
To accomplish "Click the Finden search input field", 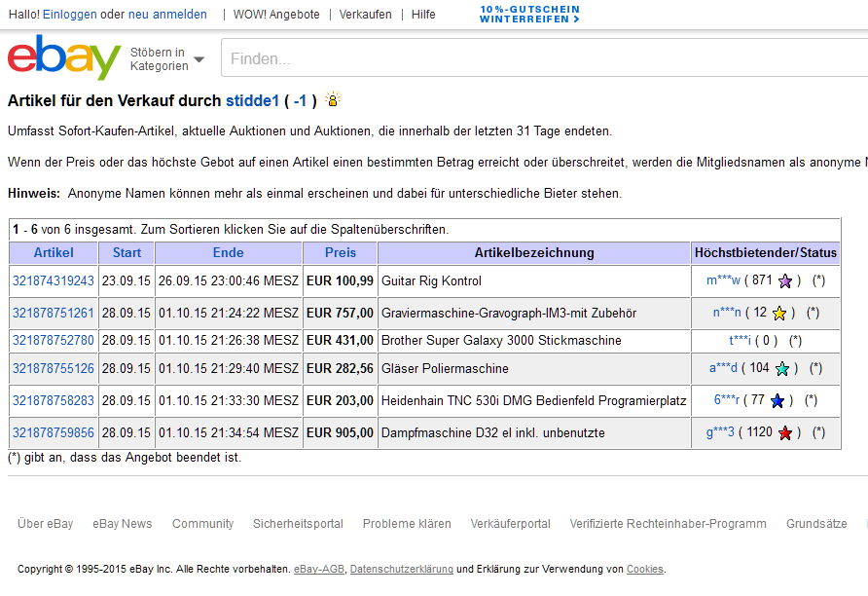I will pos(545,58).
